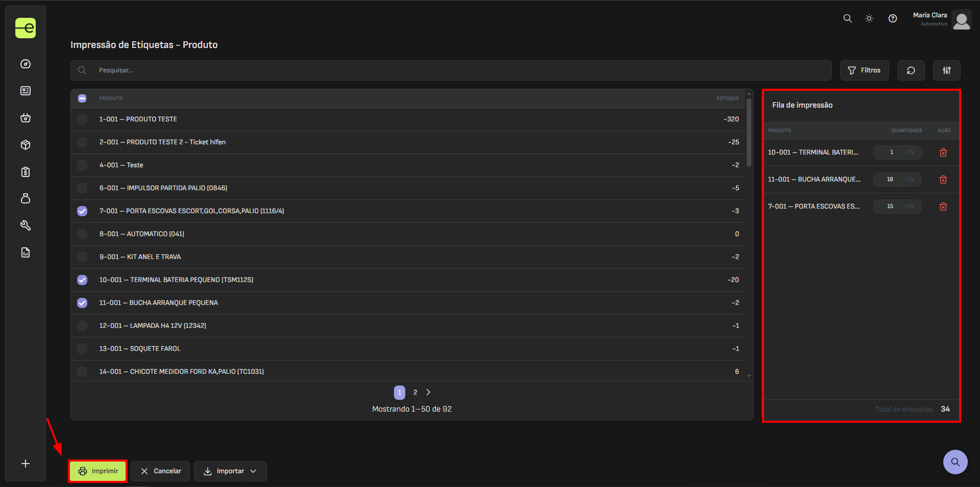Uncheck the 10-001 TERMINAL BATERIA PEQUENO row

82,280
